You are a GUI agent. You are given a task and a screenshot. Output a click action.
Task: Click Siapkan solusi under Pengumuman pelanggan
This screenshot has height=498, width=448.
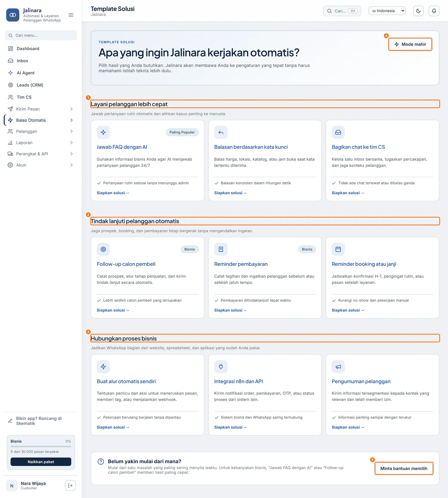pyautogui.click(x=348, y=427)
